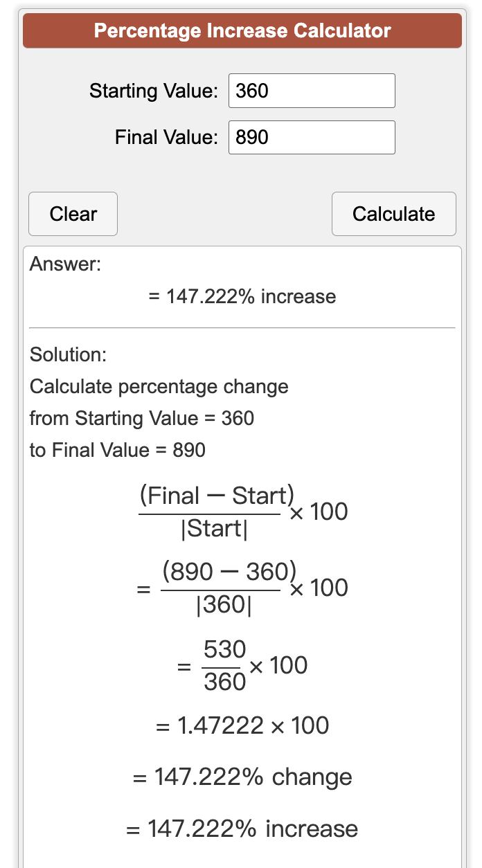Click the 'to Final Value = 890' line

tap(118, 450)
